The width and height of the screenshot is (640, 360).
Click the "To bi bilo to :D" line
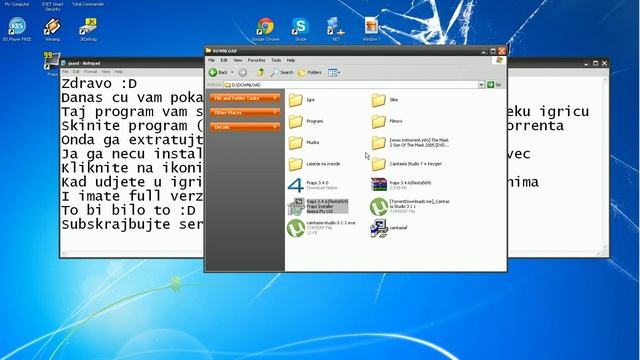(x=128, y=211)
